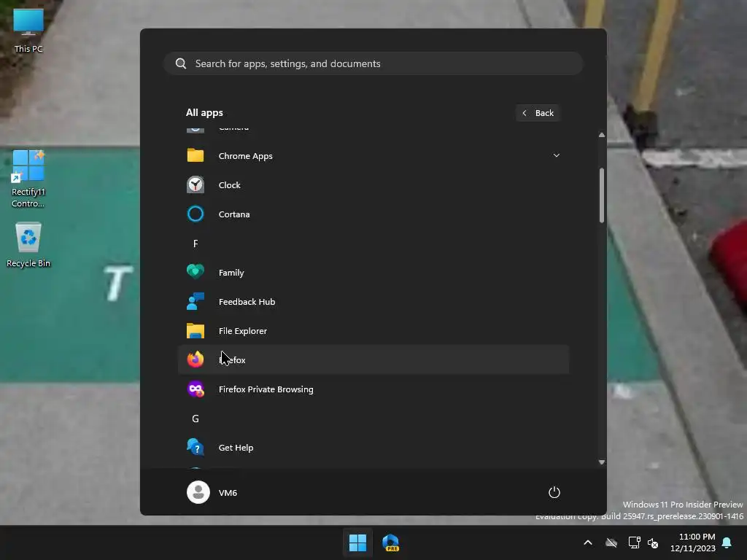
Task: Show hidden tray icons chevron
Action: (x=588, y=542)
